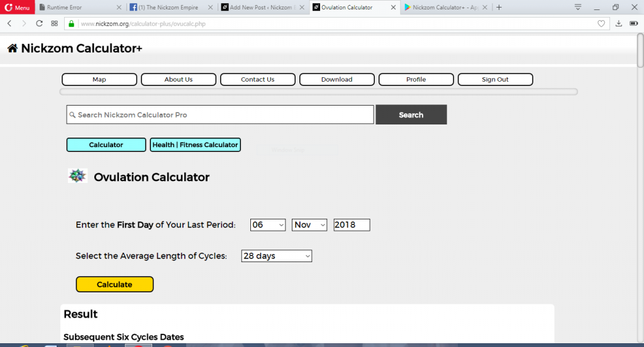The width and height of the screenshot is (644, 347).
Task: Close the Ovulation Calculator tab
Action: click(393, 8)
